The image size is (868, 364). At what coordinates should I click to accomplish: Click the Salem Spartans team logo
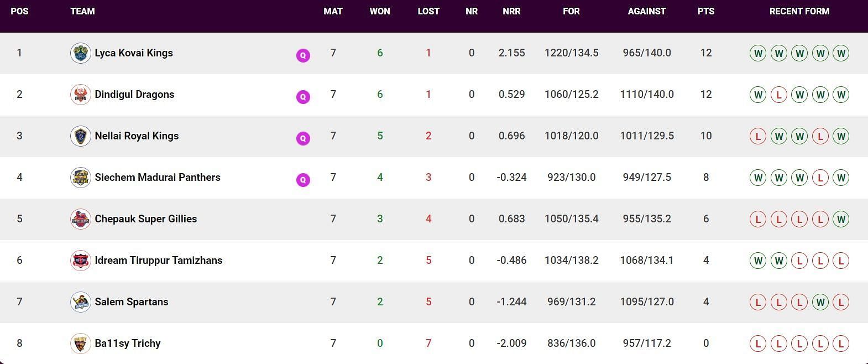coord(81,302)
